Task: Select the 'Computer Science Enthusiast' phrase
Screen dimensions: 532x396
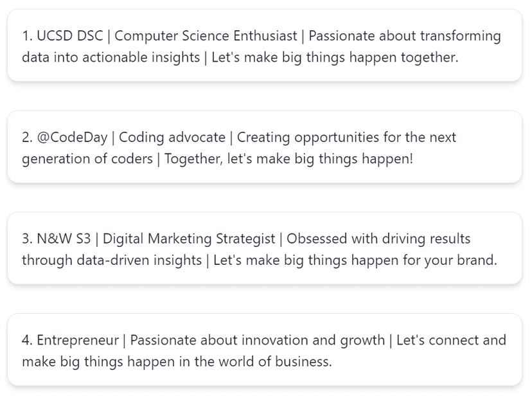Action: (206, 35)
